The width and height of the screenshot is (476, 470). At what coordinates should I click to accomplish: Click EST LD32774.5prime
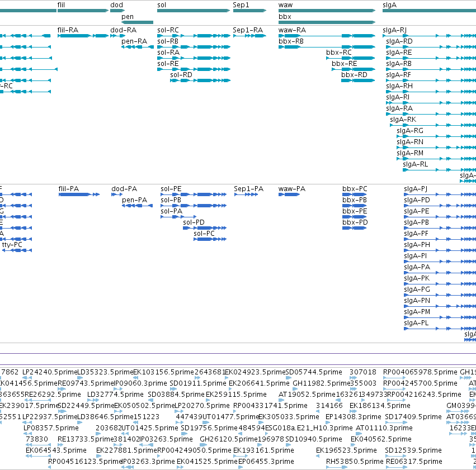[x=93, y=400]
